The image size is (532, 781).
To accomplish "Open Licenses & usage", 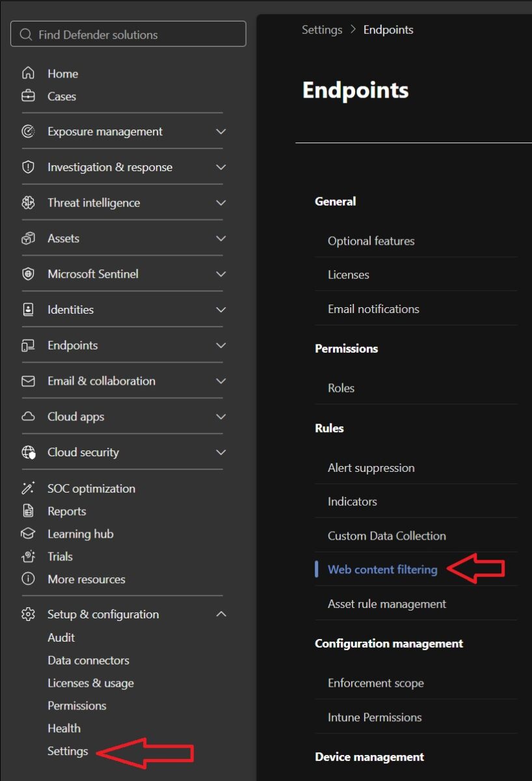I will click(x=90, y=683).
